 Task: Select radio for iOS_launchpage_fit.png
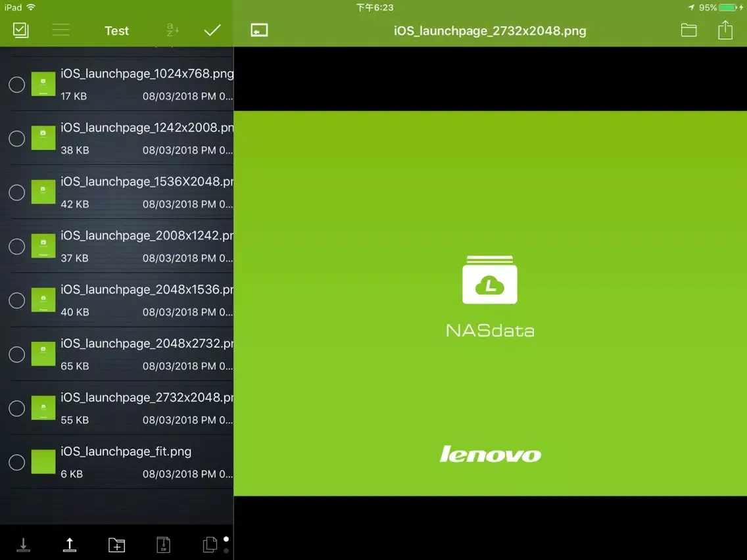[16, 462]
